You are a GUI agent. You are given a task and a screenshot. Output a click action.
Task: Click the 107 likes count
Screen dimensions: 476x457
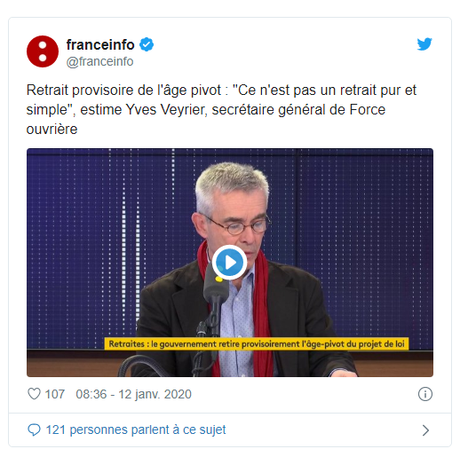click(x=55, y=394)
